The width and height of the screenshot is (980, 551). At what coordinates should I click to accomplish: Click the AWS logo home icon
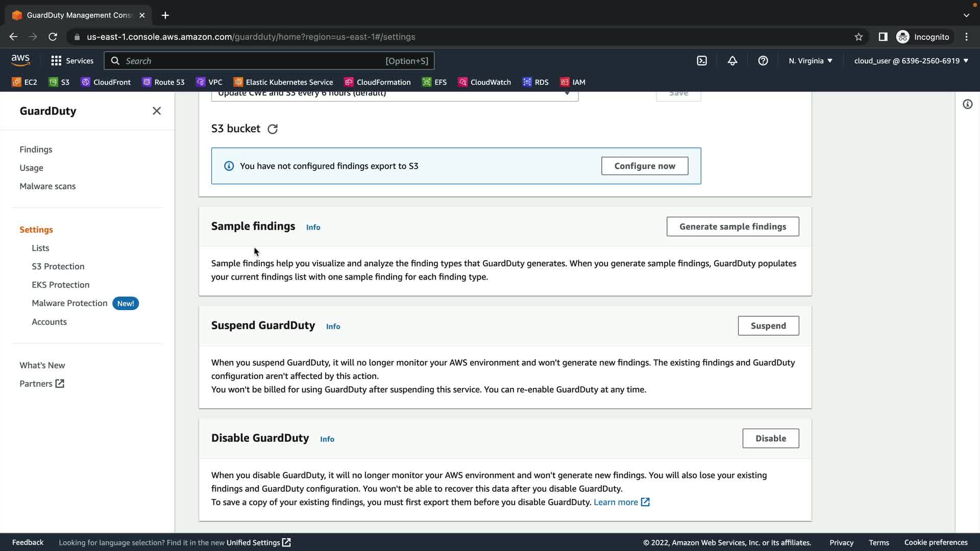tap(20, 60)
